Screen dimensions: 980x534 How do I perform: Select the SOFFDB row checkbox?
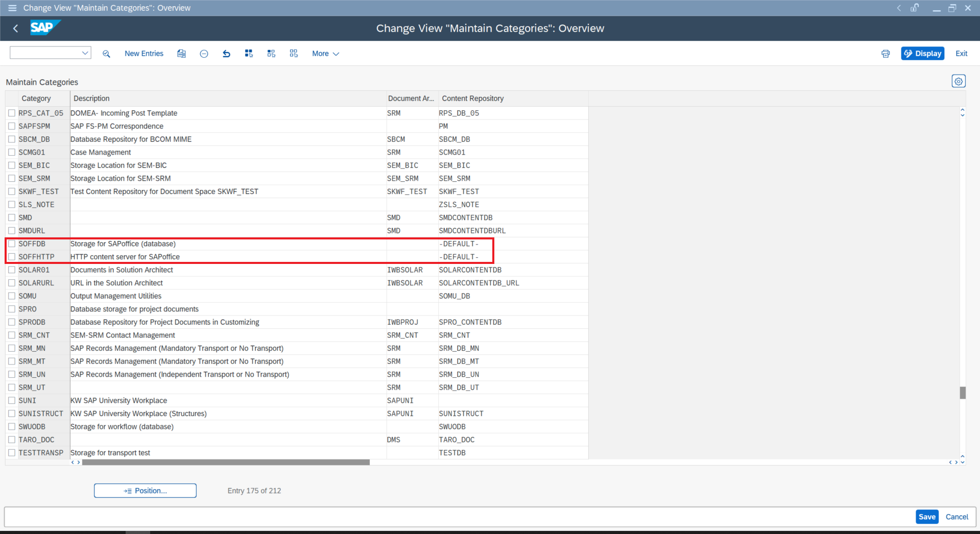[x=12, y=244]
